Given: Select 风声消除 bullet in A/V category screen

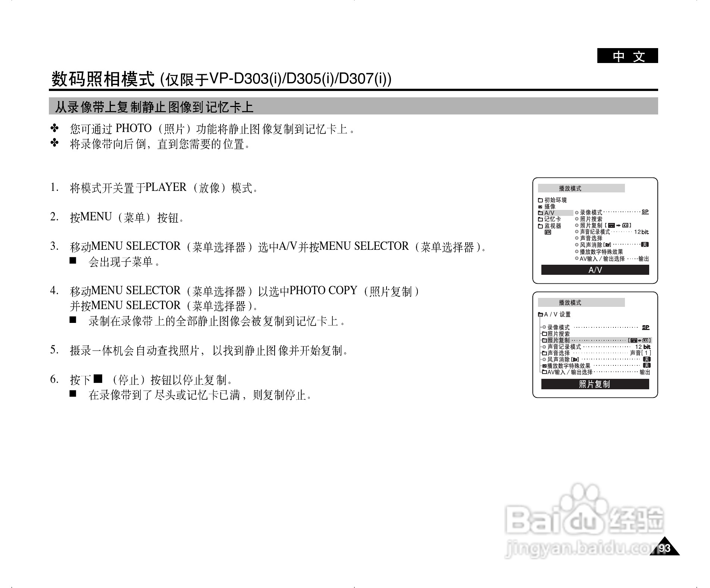Looking at the screenshot, I should point(577,245).
